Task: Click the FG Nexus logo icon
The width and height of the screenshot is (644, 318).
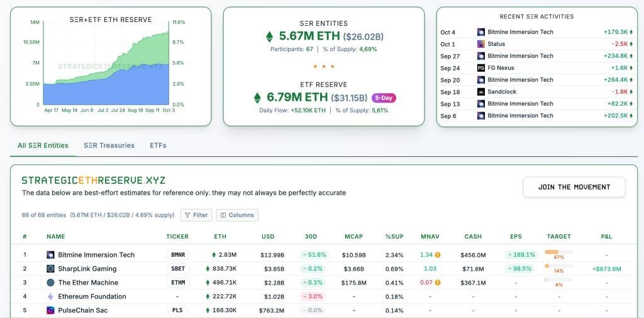Action: tap(481, 68)
